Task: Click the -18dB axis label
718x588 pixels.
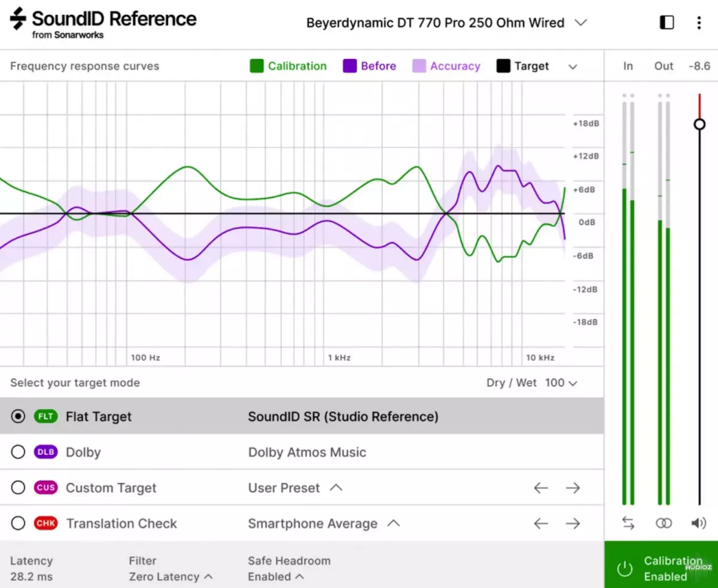Action: click(x=586, y=322)
